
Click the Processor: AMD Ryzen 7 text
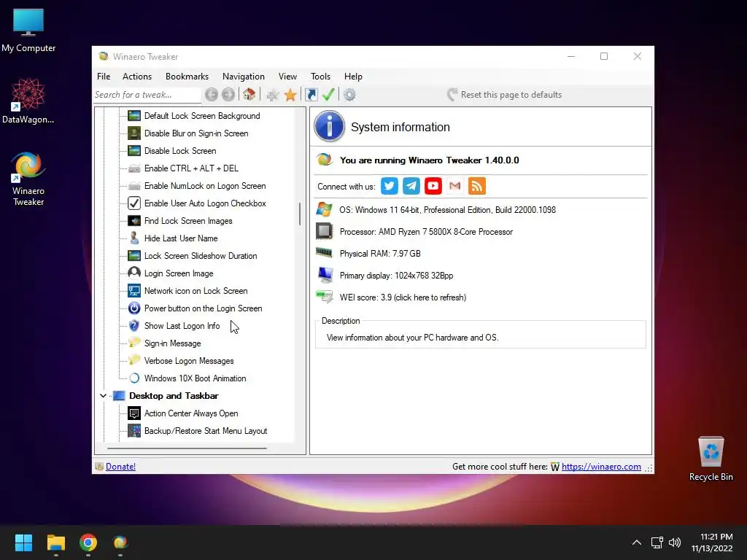[x=426, y=232]
